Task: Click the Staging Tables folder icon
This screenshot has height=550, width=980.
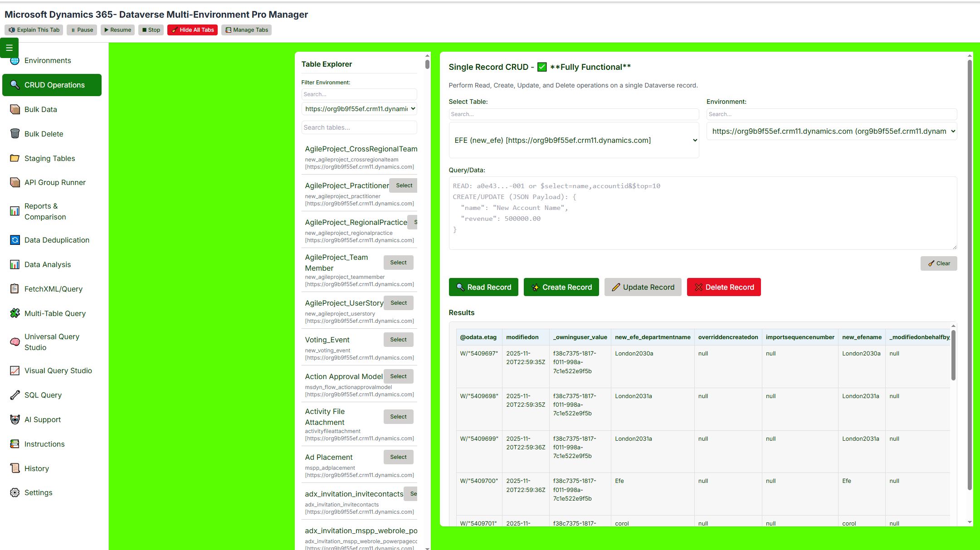Action: [x=15, y=158]
